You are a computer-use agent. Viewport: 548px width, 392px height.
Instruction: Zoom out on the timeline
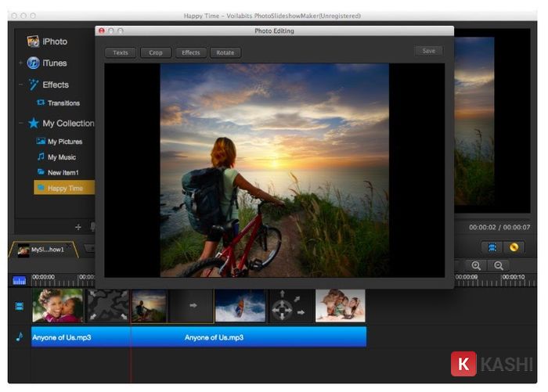pos(498,266)
